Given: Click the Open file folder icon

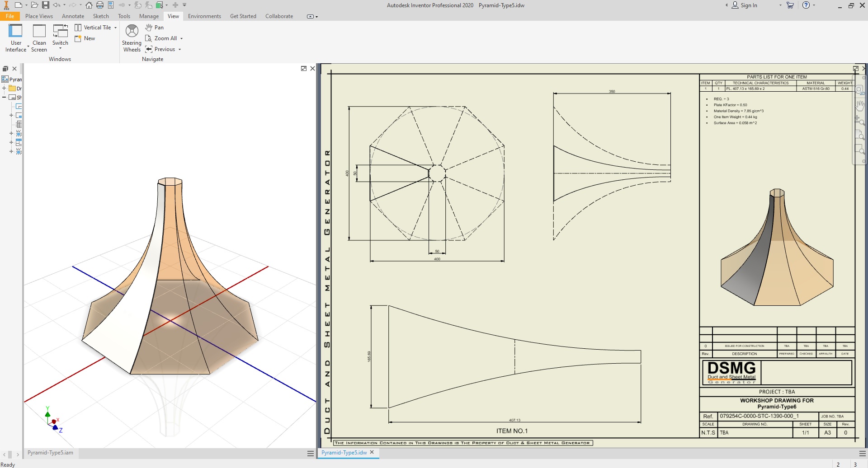Looking at the screenshot, I should coord(34,5).
